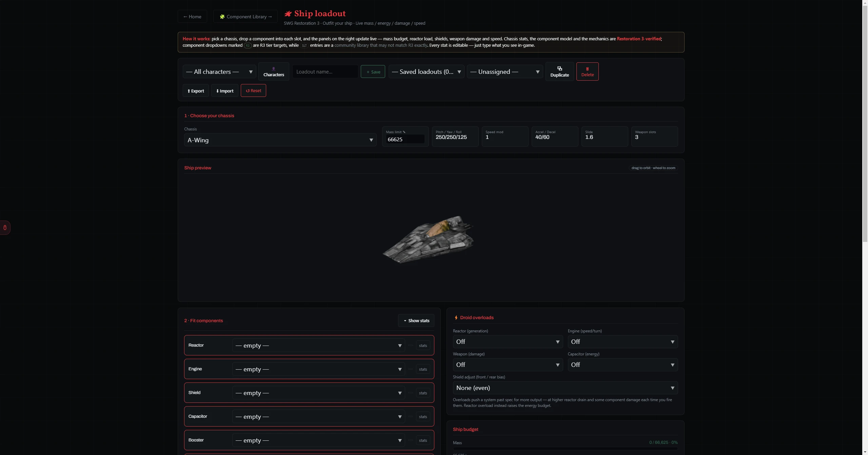Choose a component for the Booster slot
868x455 pixels.
pos(318,440)
